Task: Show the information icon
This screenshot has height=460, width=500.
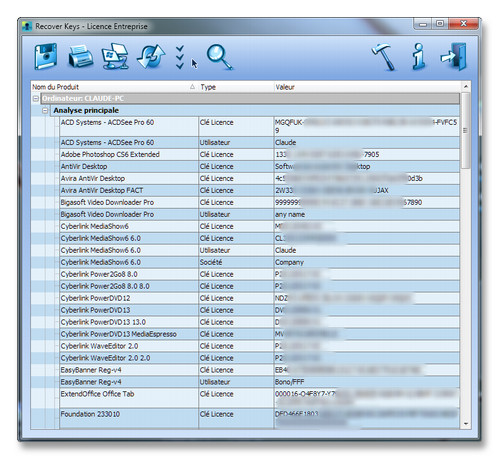Action: coord(419,57)
